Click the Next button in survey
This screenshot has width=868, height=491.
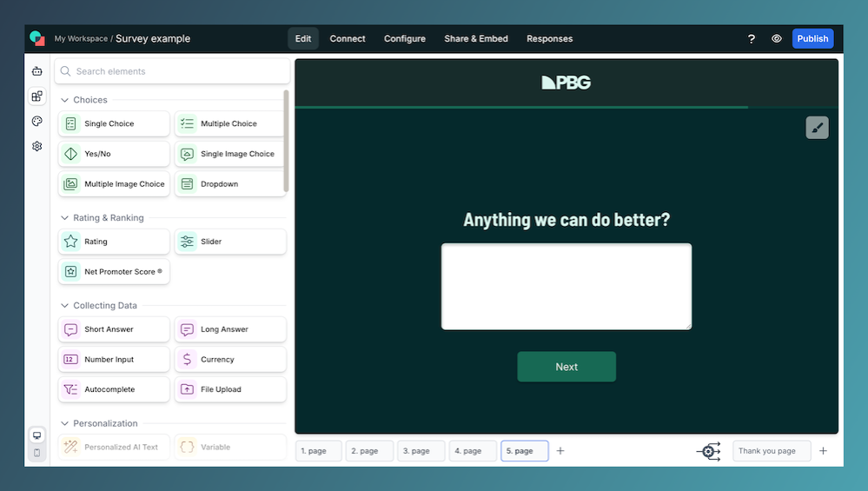(567, 367)
